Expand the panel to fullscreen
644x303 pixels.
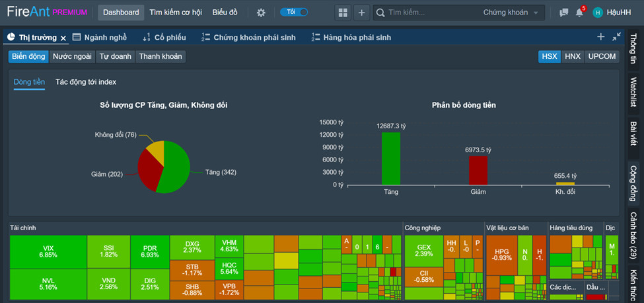(x=616, y=37)
